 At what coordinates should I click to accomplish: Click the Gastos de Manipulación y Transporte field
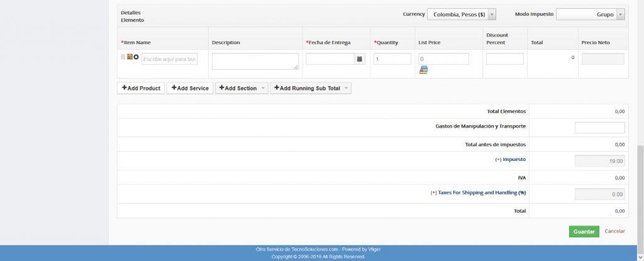tap(599, 128)
